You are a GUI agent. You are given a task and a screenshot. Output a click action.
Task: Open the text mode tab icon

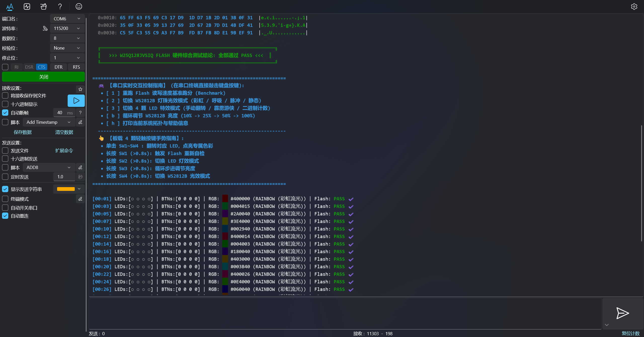coord(10,7)
